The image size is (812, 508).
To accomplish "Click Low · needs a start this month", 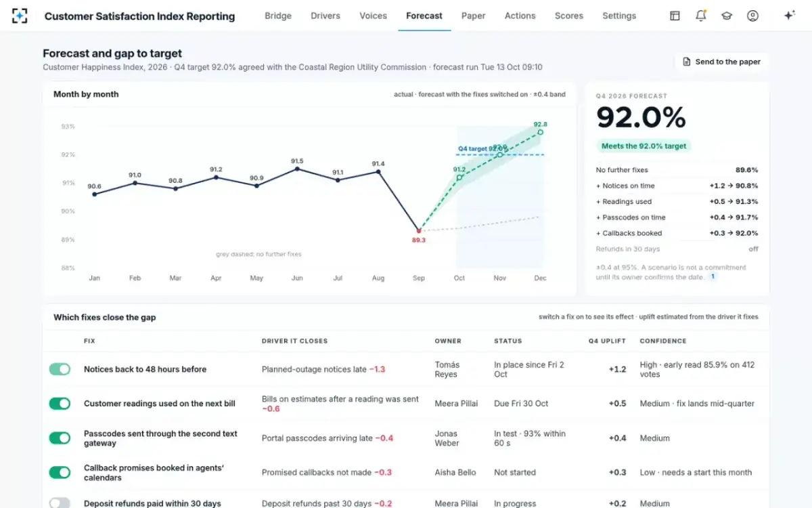I will click(x=696, y=473).
